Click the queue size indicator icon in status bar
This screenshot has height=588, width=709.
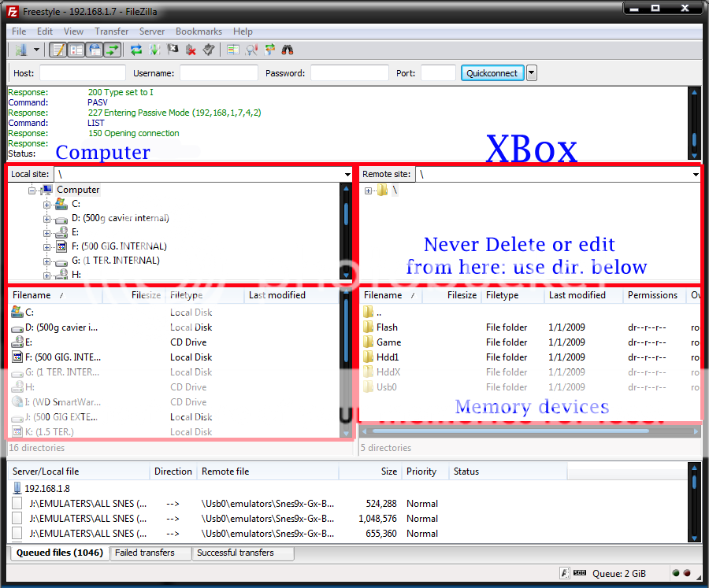click(579, 573)
